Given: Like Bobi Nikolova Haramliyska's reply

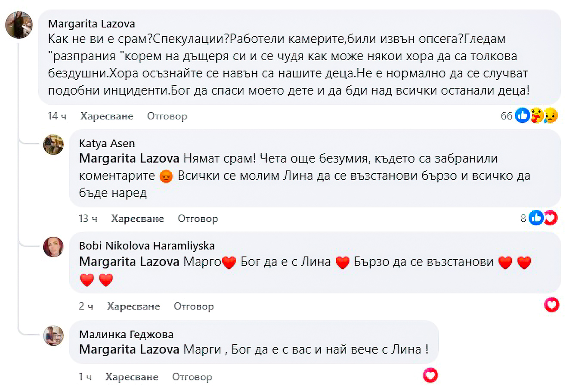Looking at the screenshot, I should click(x=133, y=306).
